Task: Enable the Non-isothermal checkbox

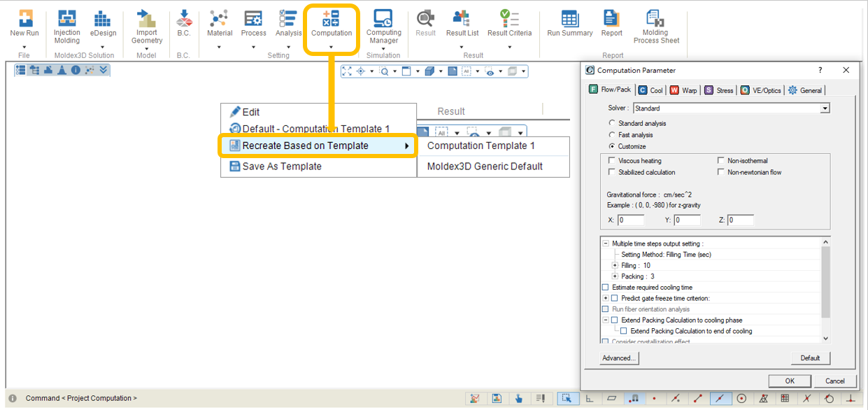Action: point(721,161)
